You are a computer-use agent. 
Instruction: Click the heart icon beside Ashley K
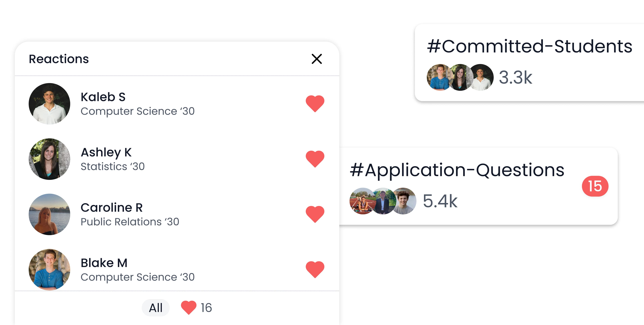click(315, 159)
